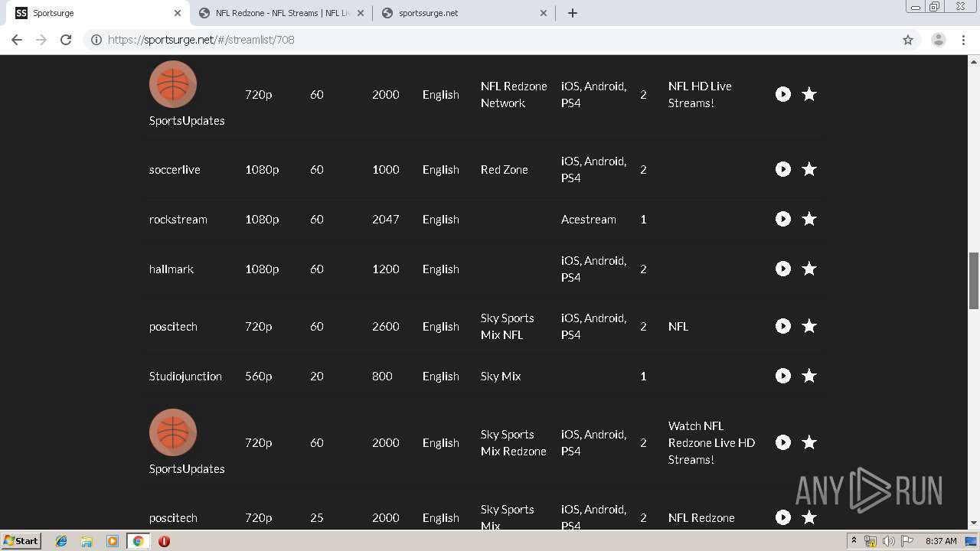980x551 pixels.
Task: Click the Action Center flag icon
Action: coord(906,541)
